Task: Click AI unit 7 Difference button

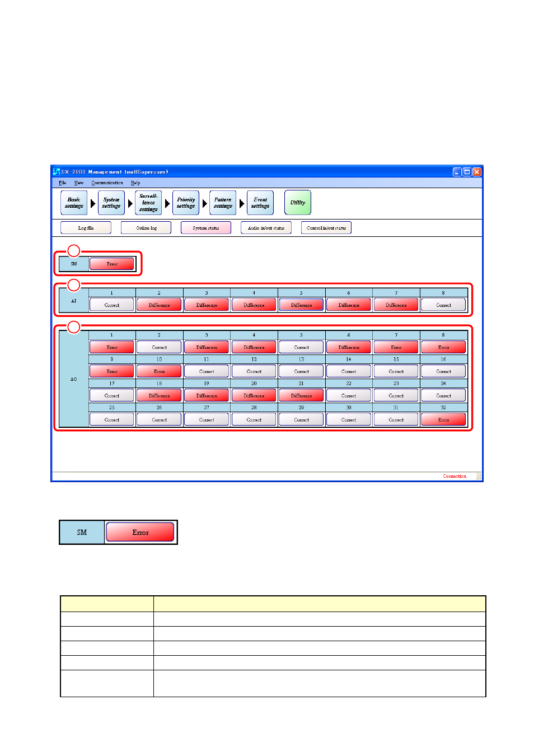Action: (396, 305)
